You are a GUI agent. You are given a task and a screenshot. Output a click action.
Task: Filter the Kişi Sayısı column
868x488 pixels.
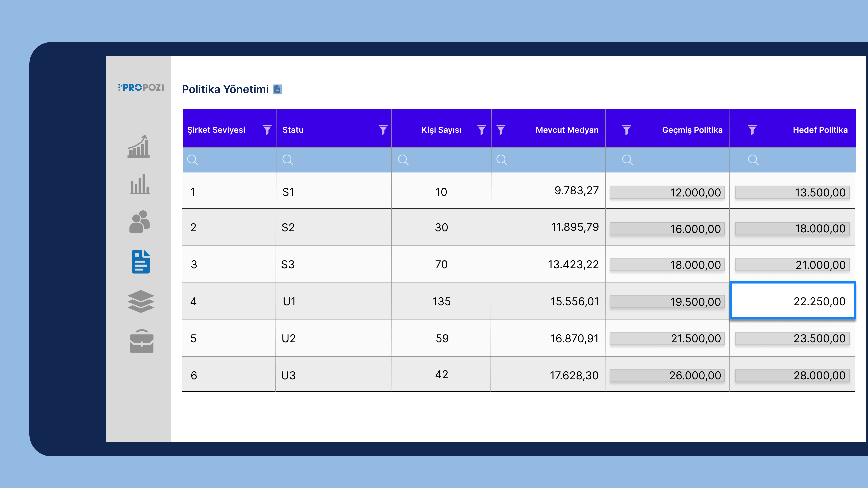(482, 130)
